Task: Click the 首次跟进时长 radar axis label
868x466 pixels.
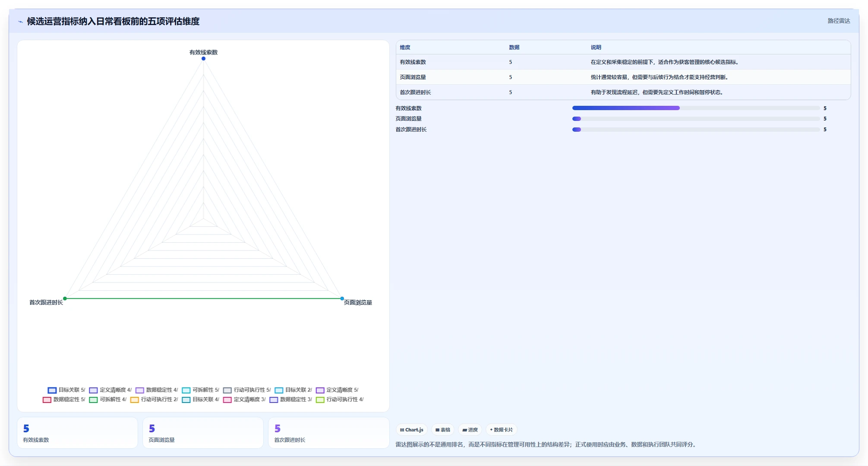Action: [46, 303]
